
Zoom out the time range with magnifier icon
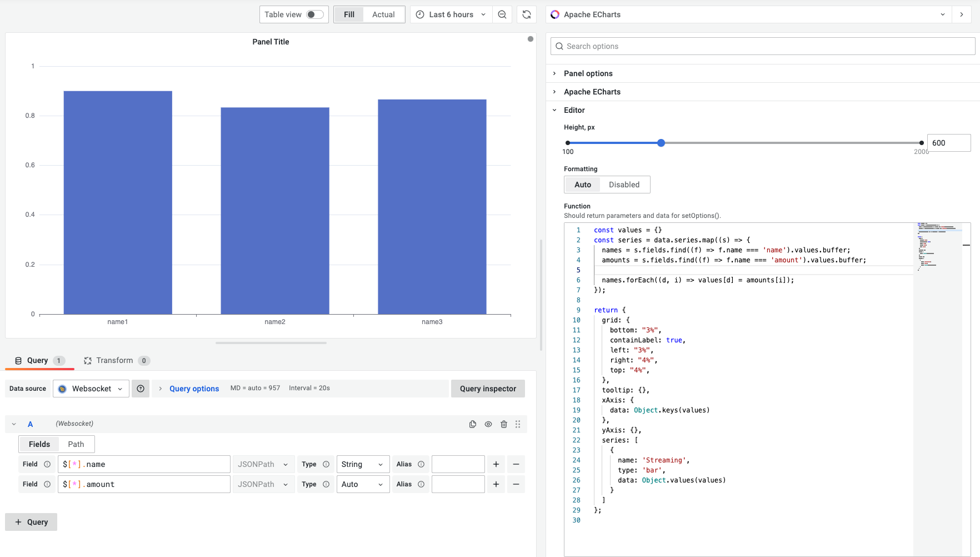502,14
